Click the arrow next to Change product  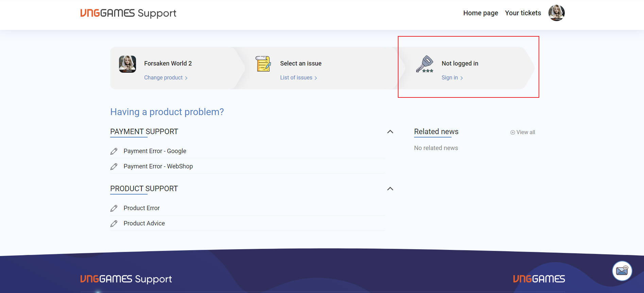[186, 78]
